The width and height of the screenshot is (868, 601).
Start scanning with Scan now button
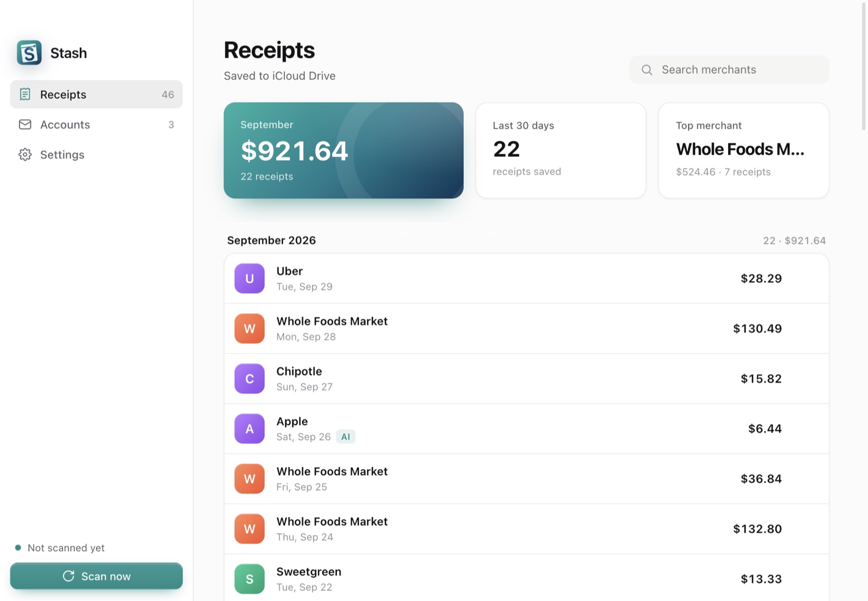[x=97, y=576]
